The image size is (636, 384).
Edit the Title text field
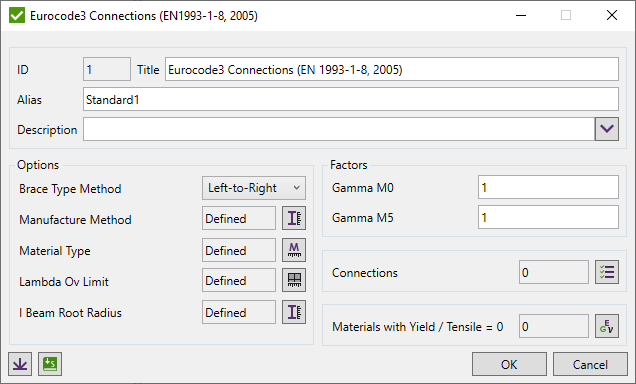click(392, 69)
